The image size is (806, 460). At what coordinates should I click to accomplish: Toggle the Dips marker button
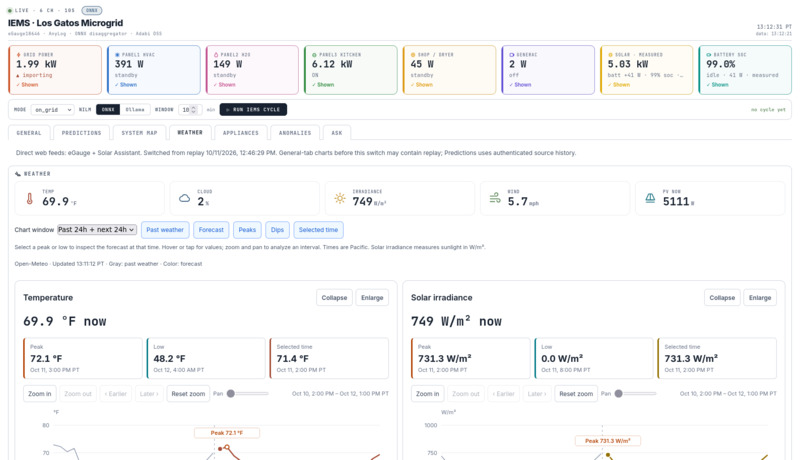click(x=278, y=230)
